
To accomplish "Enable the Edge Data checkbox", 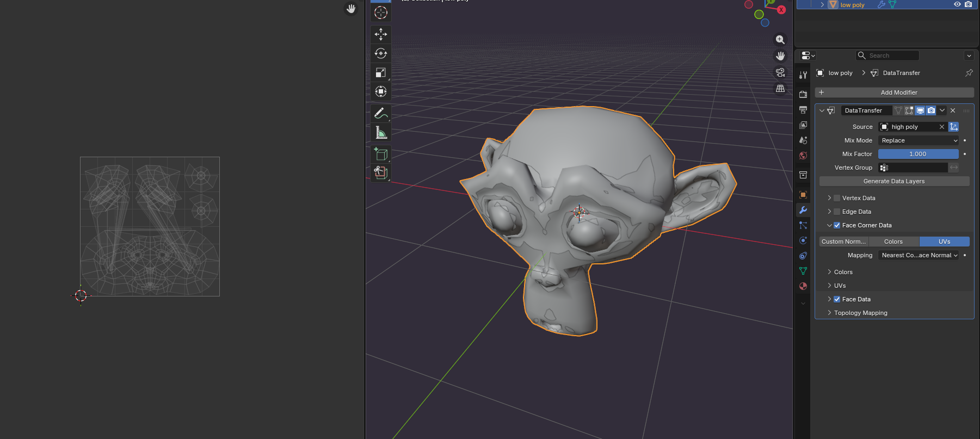I will point(837,212).
